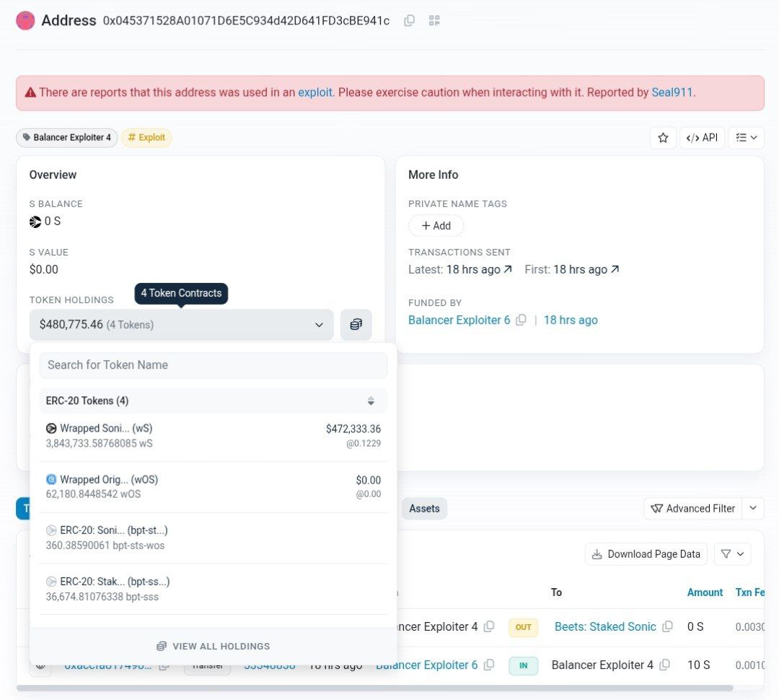
Task: Select the bpt-sss token row
Action: pyautogui.click(x=213, y=589)
